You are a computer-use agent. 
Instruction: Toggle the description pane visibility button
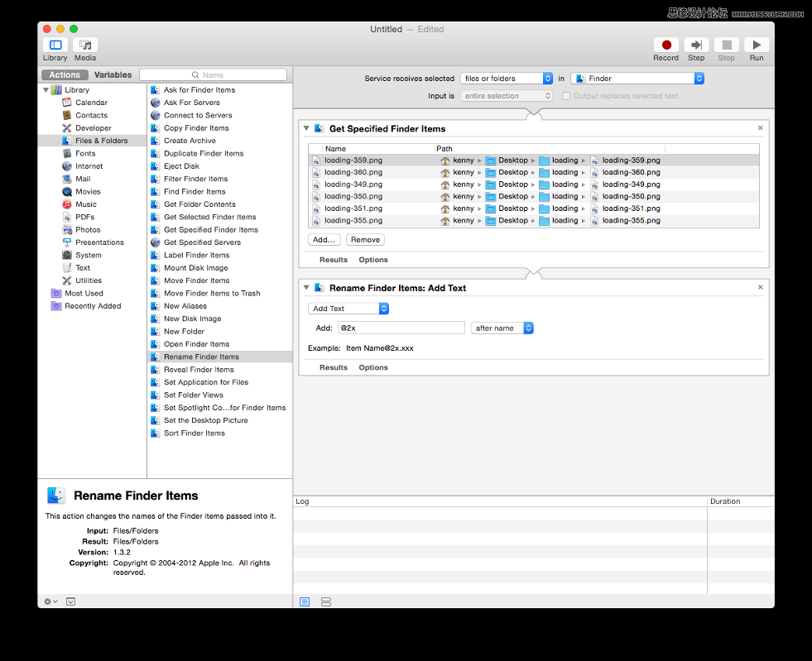(x=71, y=601)
